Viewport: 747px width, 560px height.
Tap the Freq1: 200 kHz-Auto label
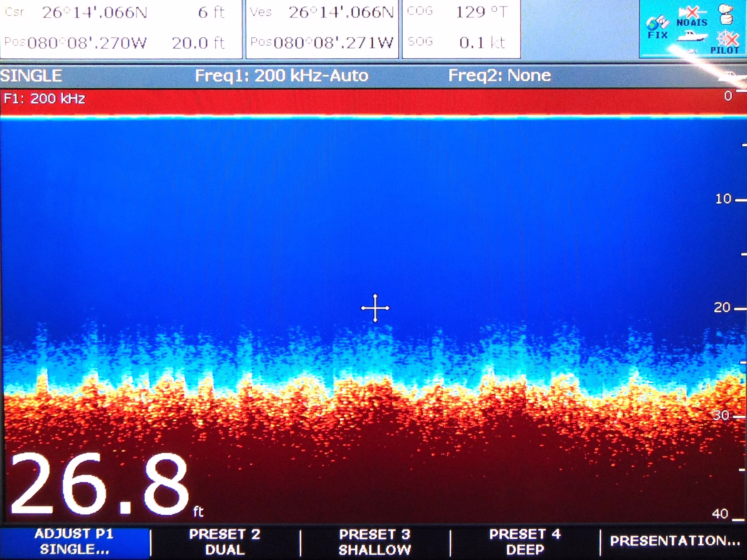pyautogui.click(x=281, y=76)
